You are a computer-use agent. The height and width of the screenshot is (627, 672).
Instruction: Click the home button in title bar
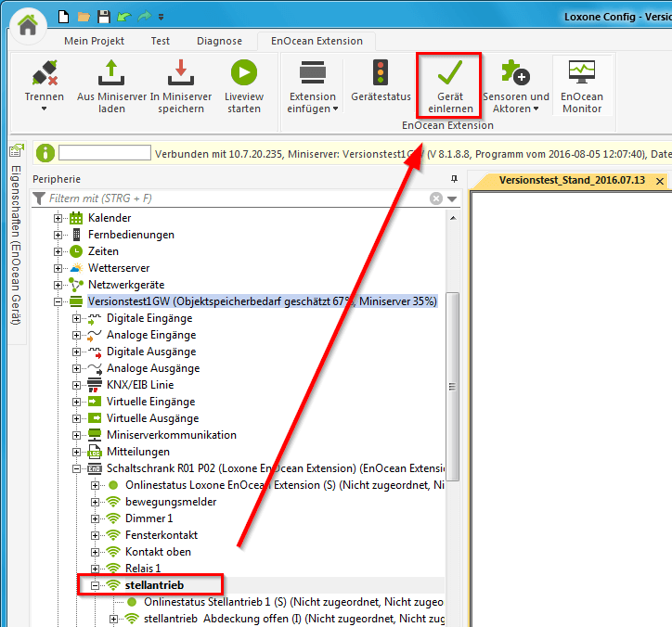(27, 25)
